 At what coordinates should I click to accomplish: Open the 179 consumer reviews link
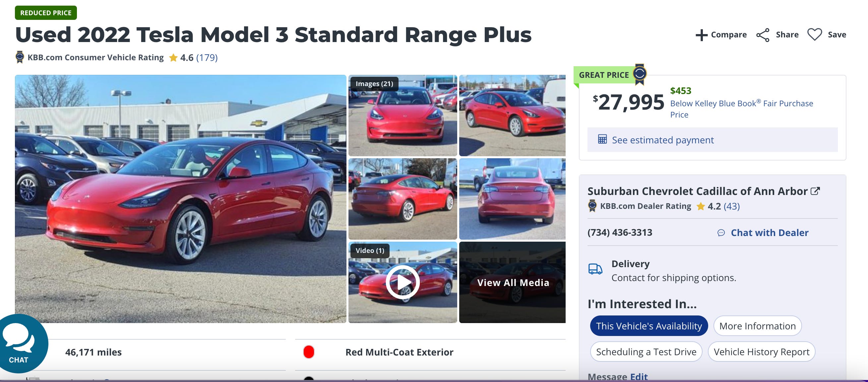coord(207,58)
